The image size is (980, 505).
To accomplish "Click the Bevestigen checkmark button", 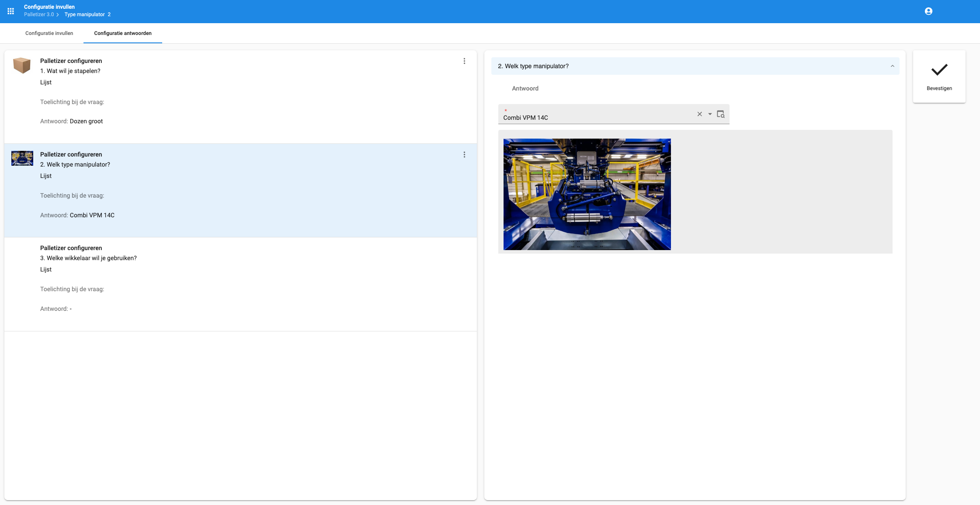I will 939,77.
